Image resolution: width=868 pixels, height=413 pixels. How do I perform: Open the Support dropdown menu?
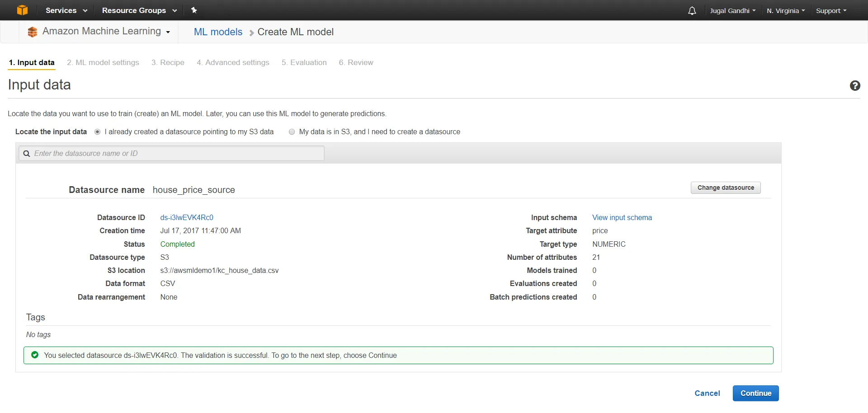831,10
